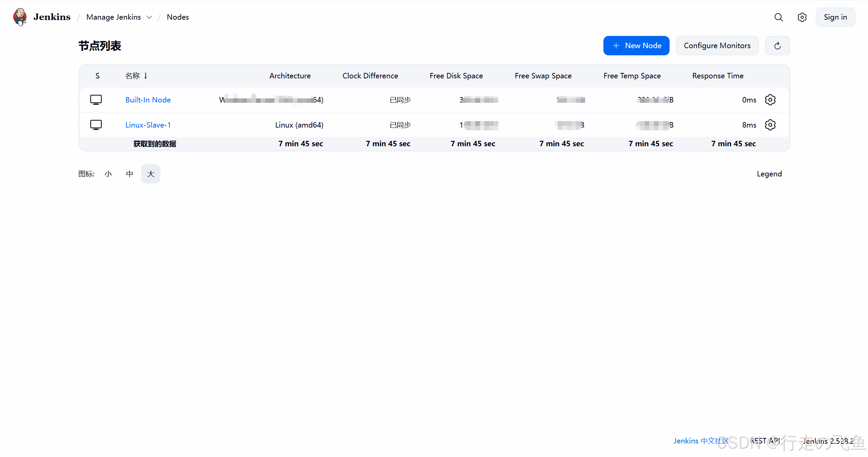Viewport: 868px width, 457px height.
Task: Click 已同步 in the Linux-Slave-1 row
Action: coord(400,125)
